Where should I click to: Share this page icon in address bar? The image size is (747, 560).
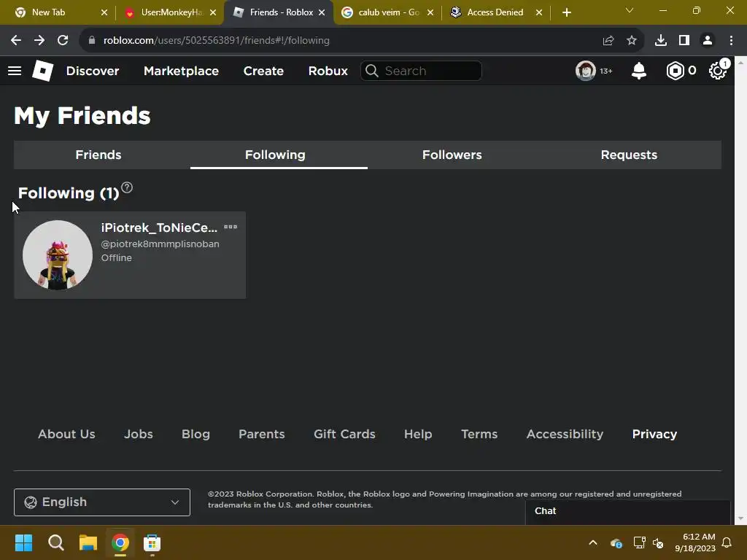tap(608, 41)
